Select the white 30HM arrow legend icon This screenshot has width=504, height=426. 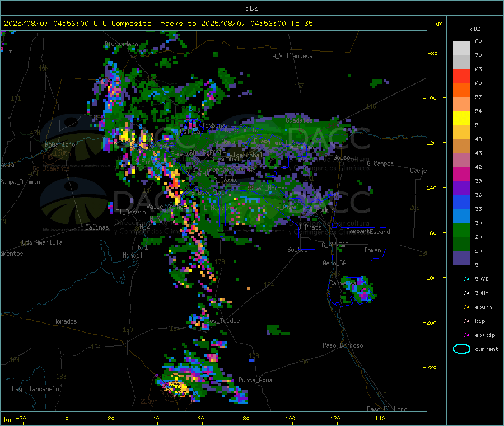click(x=461, y=293)
